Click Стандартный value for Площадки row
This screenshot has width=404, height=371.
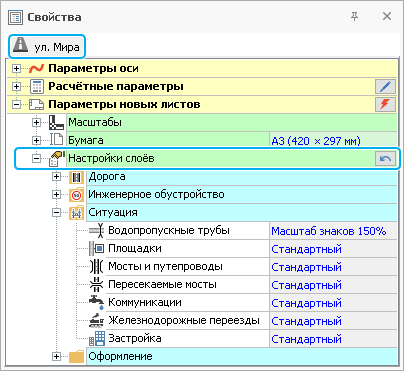pos(306,249)
